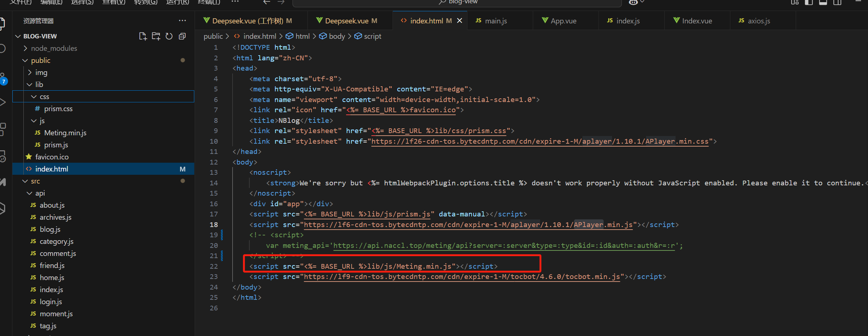Open the 选择(S) menu
Viewport: 868px width, 336px height.
click(83, 2)
